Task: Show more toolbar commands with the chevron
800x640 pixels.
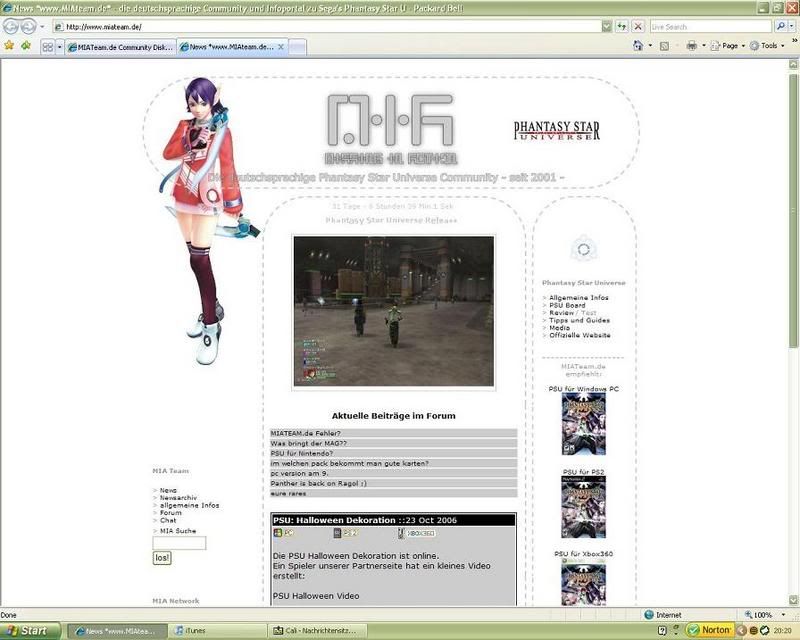Action: coord(794,40)
